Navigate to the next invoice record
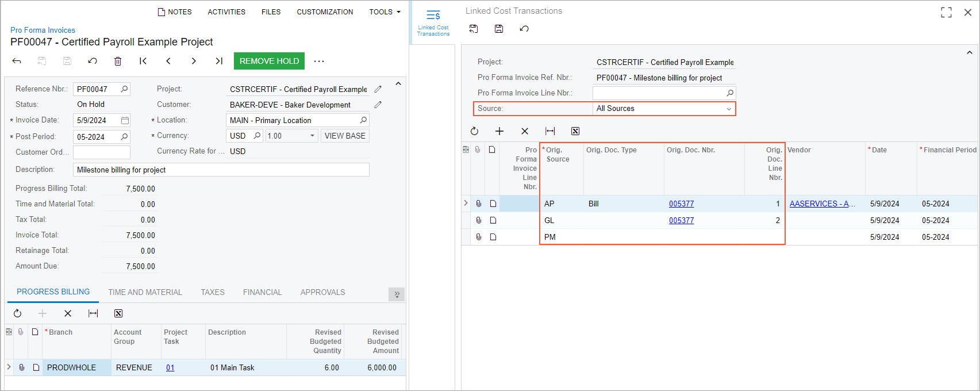980x391 pixels. click(x=194, y=61)
